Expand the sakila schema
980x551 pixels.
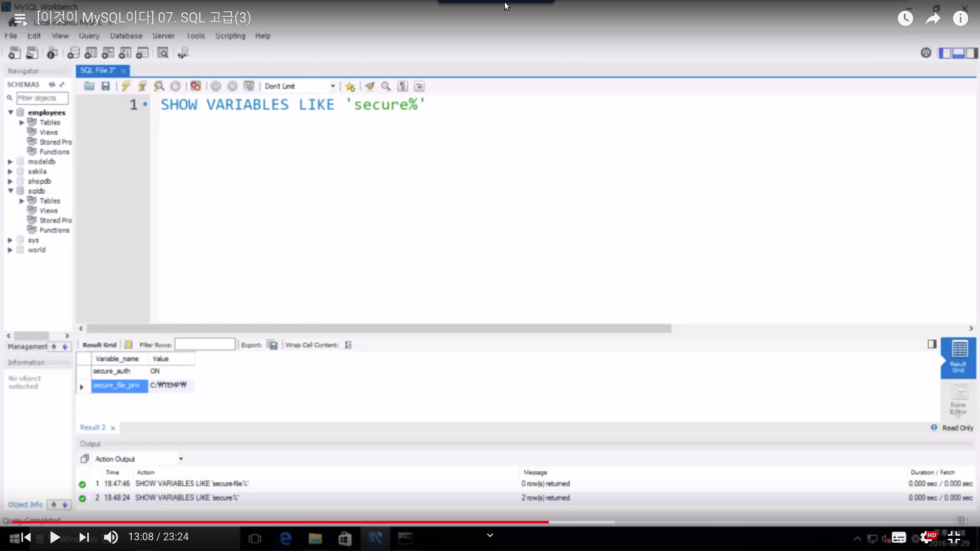point(10,171)
